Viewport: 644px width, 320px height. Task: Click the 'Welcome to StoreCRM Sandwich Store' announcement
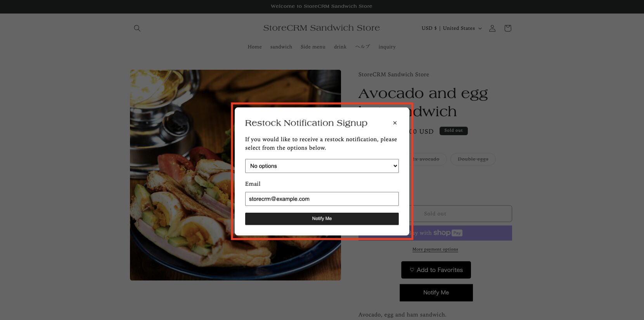(321, 6)
